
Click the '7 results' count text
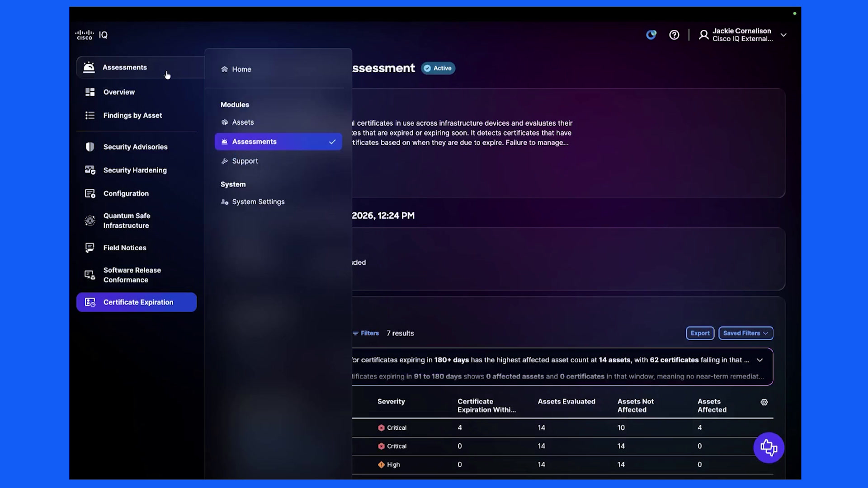pyautogui.click(x=400, y=333)
